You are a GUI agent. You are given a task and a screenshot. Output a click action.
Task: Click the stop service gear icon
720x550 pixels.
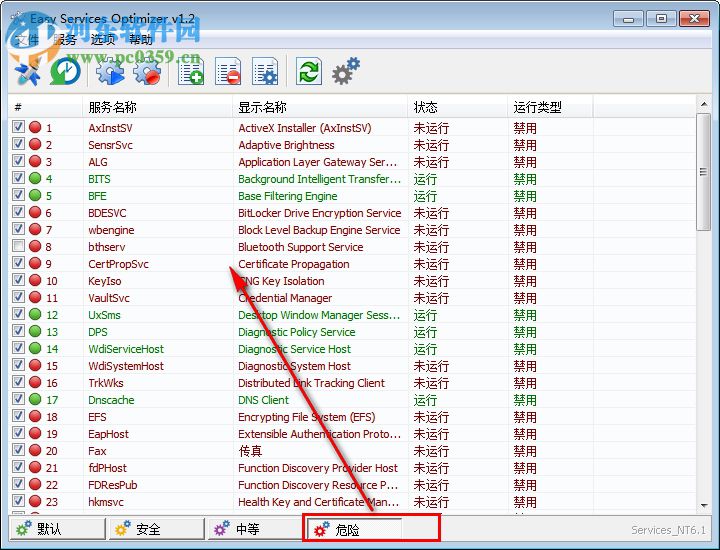point(147,72)
